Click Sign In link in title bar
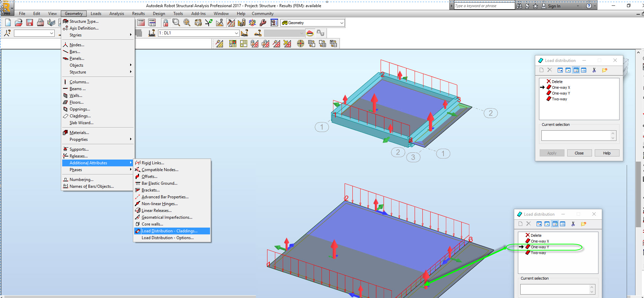Screen dimensions: 644x298 (x=554, y=6)
